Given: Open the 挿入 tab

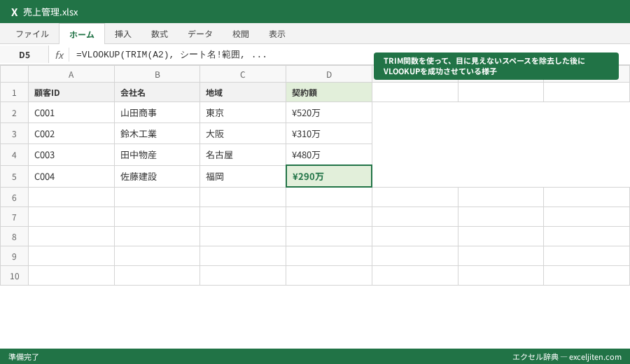Looking at the screenshot, I should (x=123, y=34).
